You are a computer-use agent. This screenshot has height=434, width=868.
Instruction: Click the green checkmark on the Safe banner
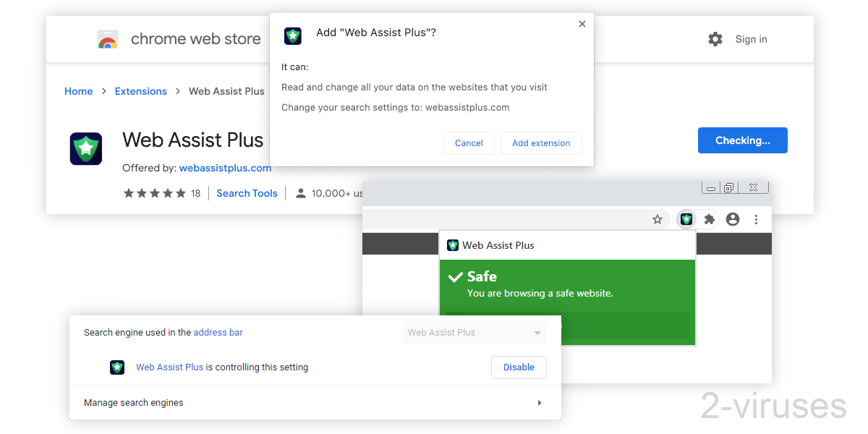point(456,276)
